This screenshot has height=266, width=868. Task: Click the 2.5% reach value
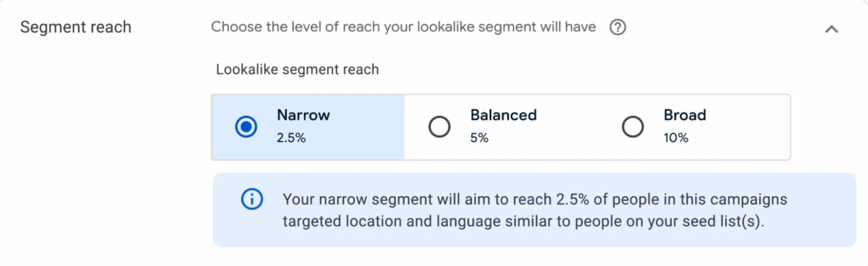point(291,138)
